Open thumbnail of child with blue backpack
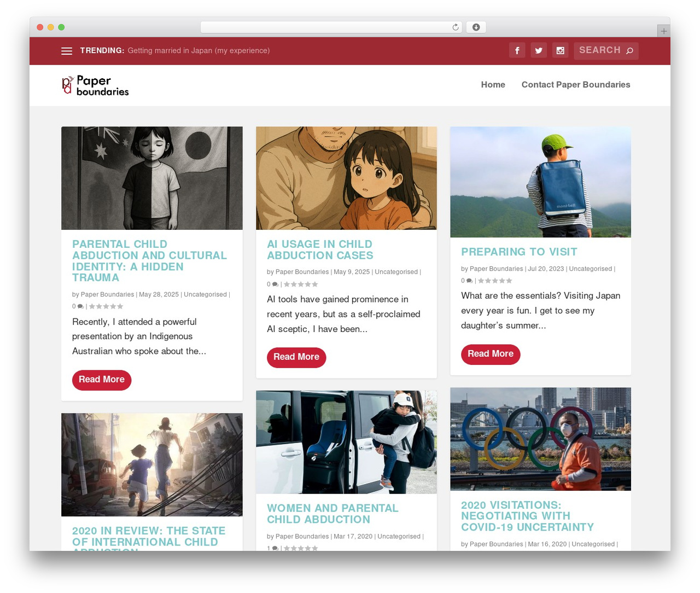 point(540,182)
